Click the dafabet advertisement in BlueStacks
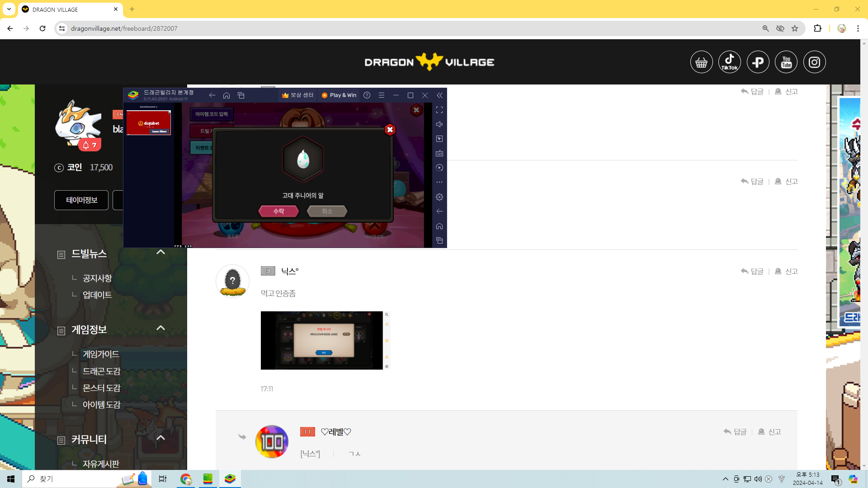868x488 pixels. pos(149,122)
